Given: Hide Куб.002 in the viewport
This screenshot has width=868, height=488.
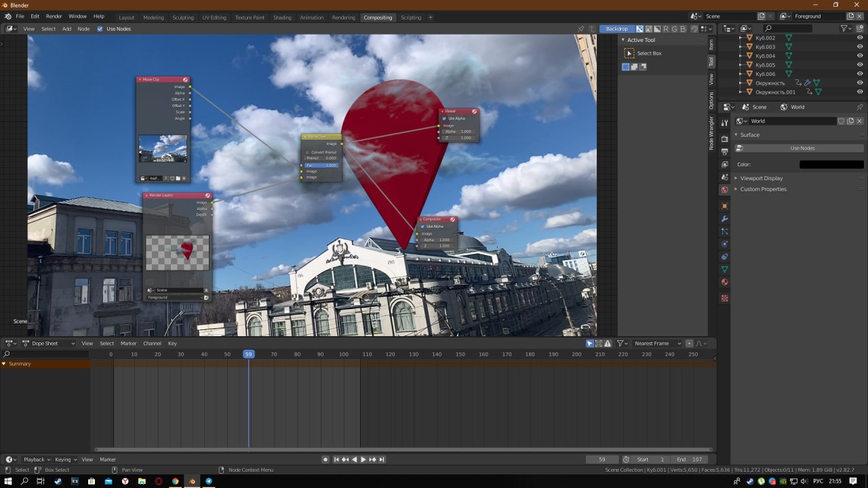Looking at the screenshot, I should (860, 38).
